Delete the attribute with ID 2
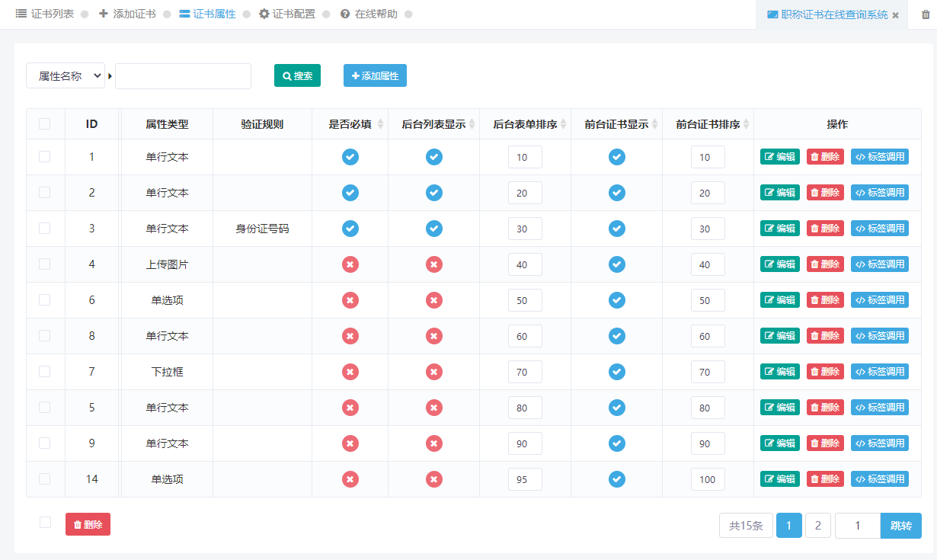Screen dimensions: 937x560 (x=825, y=193)
